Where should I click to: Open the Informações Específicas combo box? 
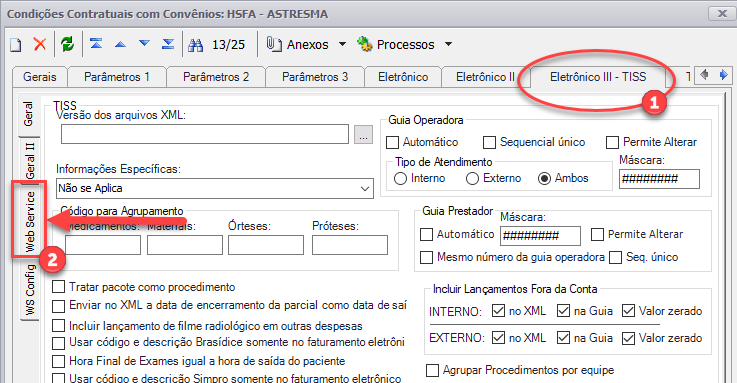point(215,188)
